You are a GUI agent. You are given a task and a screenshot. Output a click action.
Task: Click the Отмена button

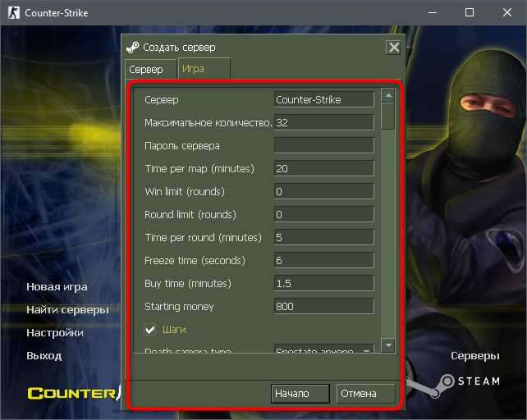point(365,394)
